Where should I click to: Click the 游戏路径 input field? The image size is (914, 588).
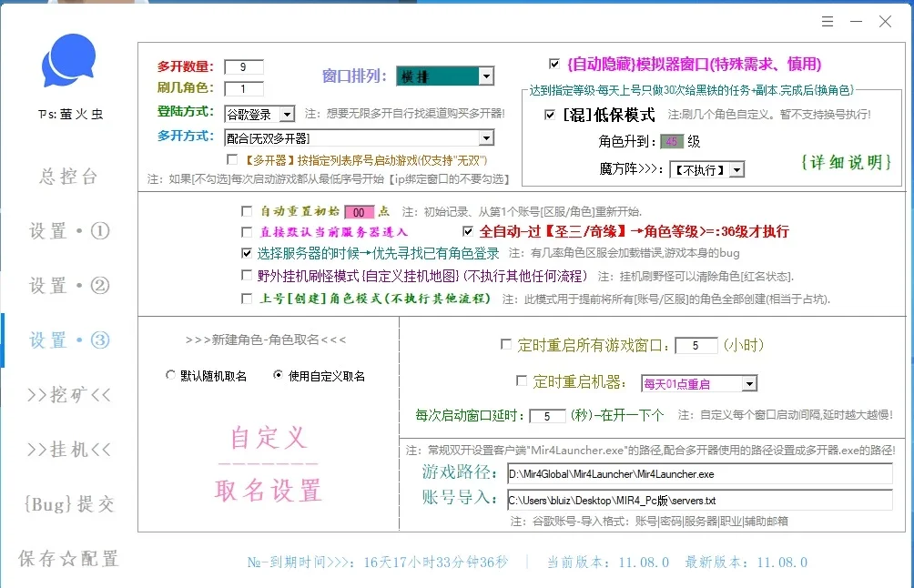click(699, 474)
